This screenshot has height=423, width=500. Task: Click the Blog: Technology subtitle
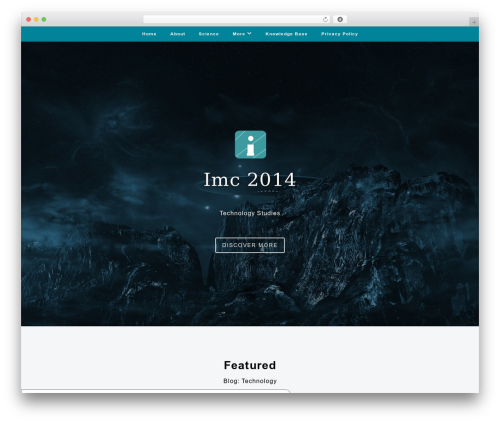click(x=250, y=381)
